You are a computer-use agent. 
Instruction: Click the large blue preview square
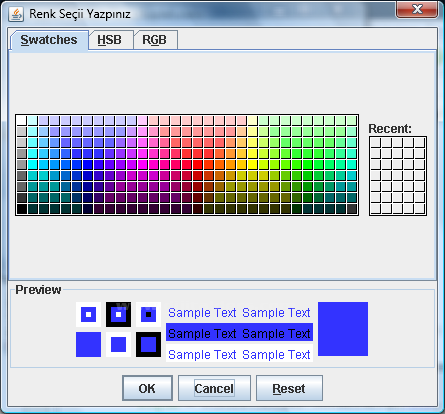click(x=343, y=329)
